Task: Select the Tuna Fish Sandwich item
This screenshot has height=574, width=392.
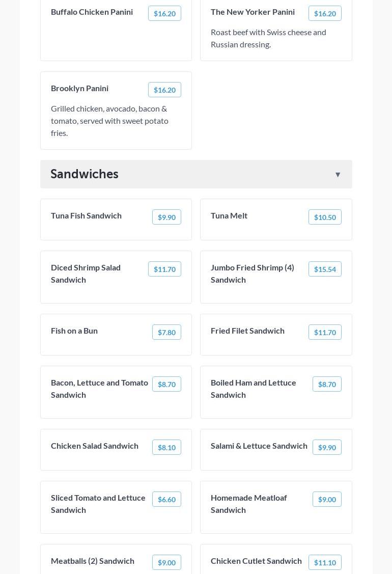Action: (x=87, y=216)
